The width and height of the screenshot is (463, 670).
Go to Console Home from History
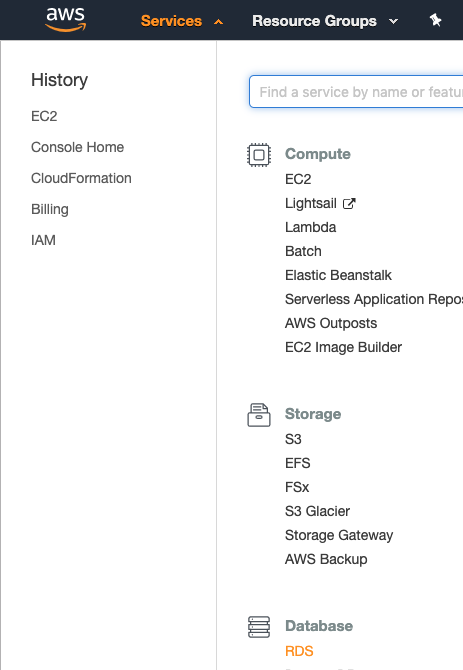(77, 147)
